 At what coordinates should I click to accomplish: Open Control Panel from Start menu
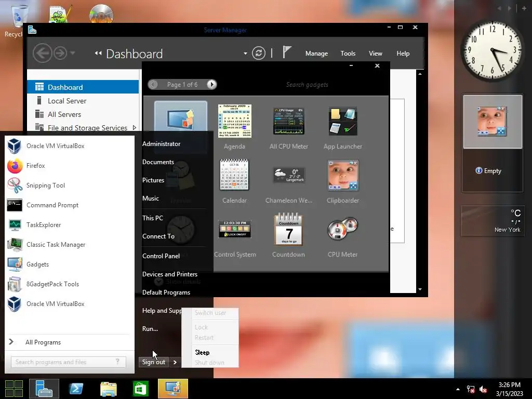161,256
